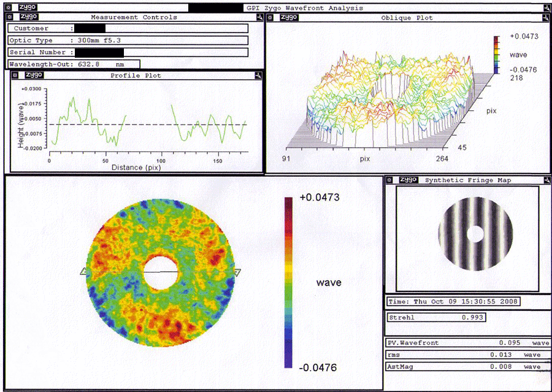Click the Profile Plot title bar right-corner icon

coord(258,75)
